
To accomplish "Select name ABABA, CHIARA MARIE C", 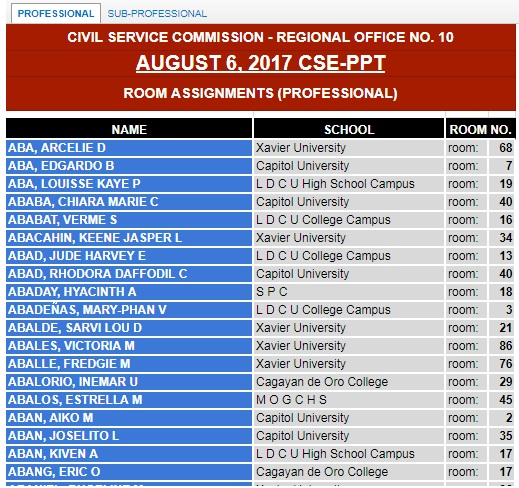I will (x=129, y=202).
